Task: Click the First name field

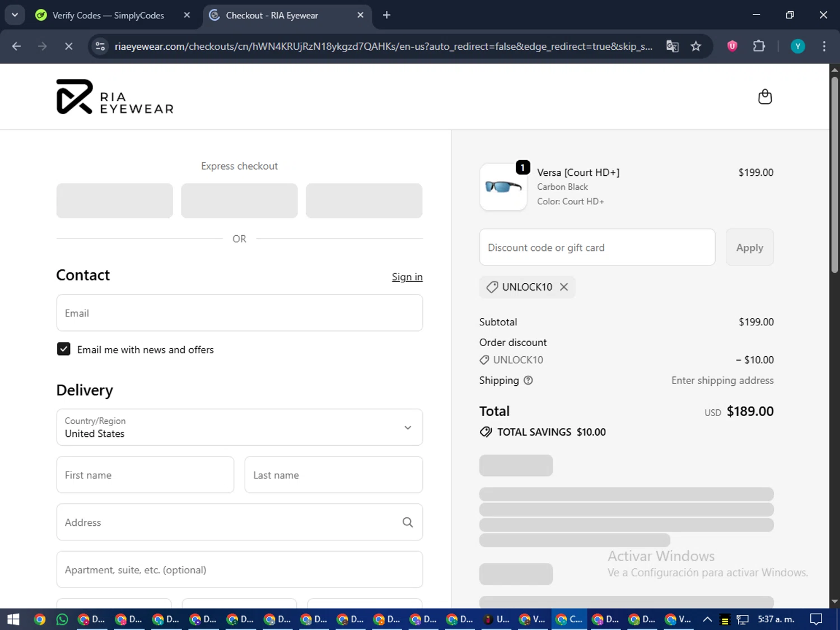Action: [x=145, y=475]
